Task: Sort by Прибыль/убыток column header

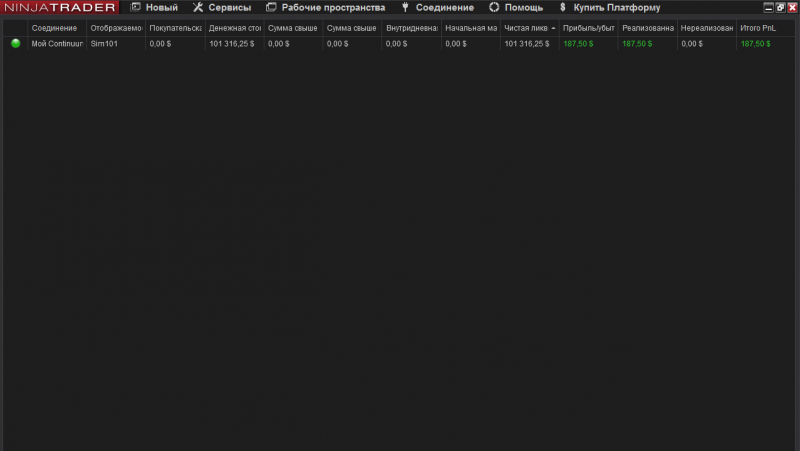Action: click(588, 28)
